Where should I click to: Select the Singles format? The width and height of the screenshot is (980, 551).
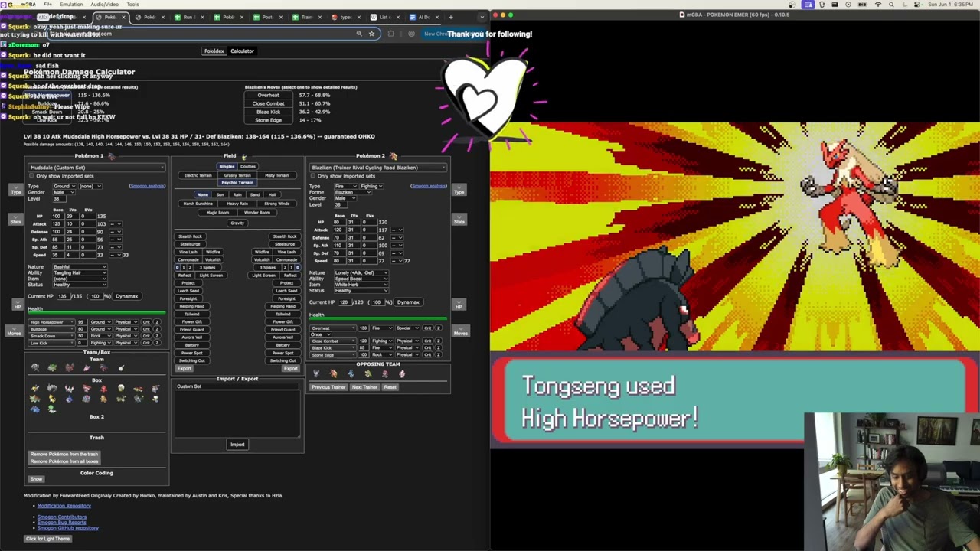[227, 166]
